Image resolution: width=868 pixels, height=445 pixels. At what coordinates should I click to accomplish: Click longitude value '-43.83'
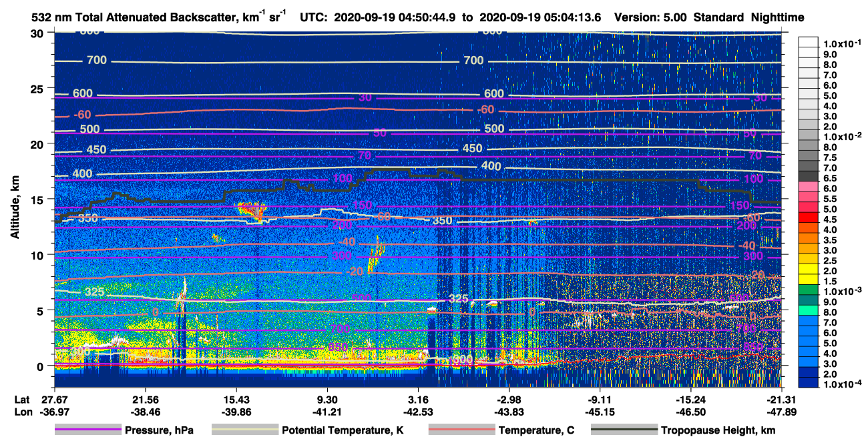pos(509,411)
